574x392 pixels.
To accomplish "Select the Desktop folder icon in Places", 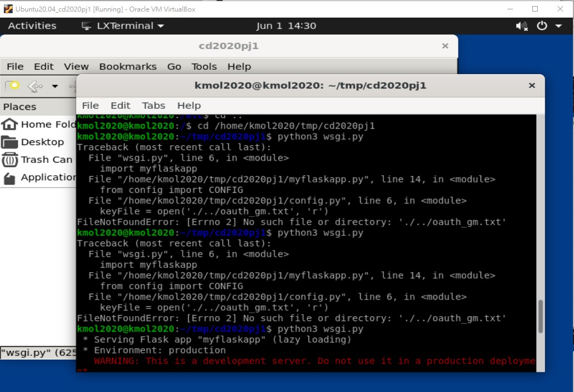I will [x=10, y=142].
